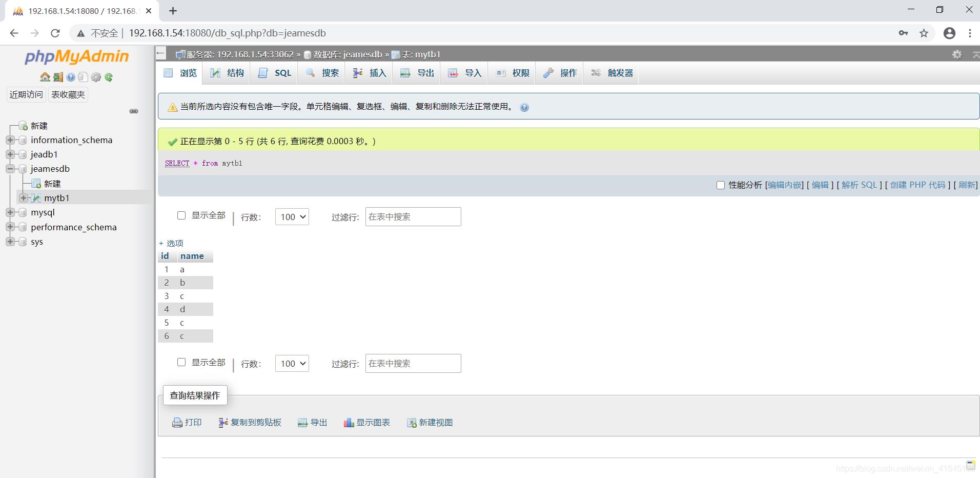Open the 搜索 search tab
Screen dimensions: 980x478
click(322, 73)
